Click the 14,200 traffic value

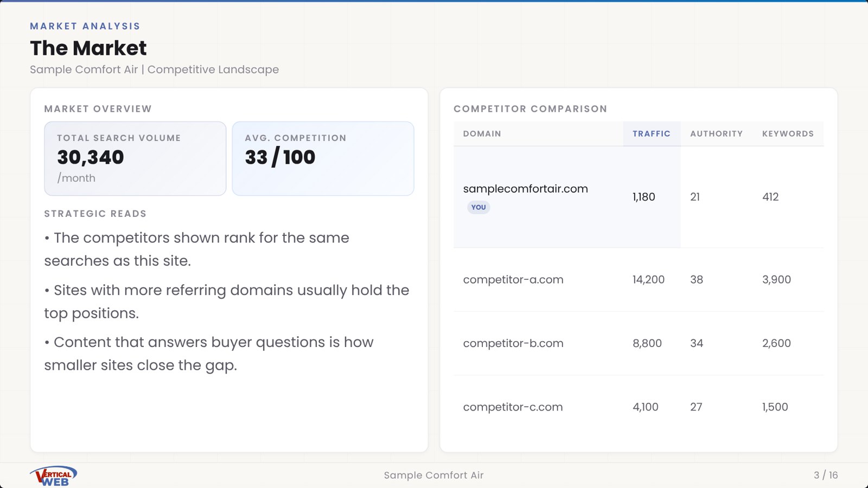tap(648, 280)
